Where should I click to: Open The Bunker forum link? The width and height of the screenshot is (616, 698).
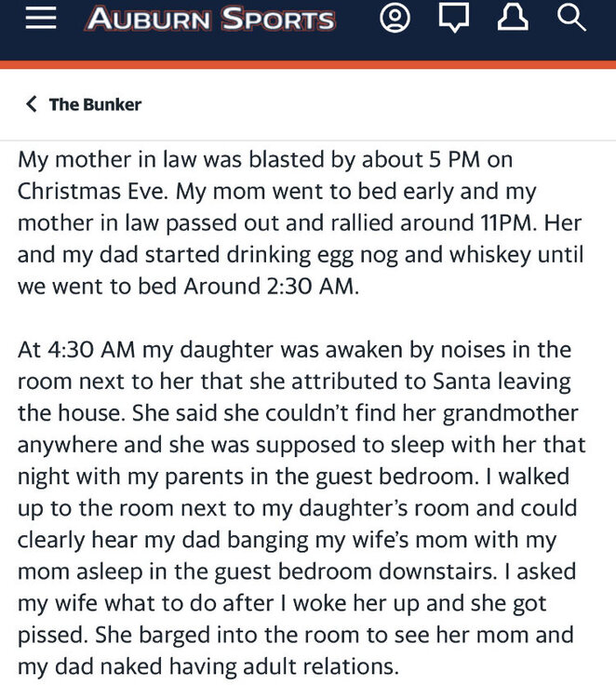(95, 104)
